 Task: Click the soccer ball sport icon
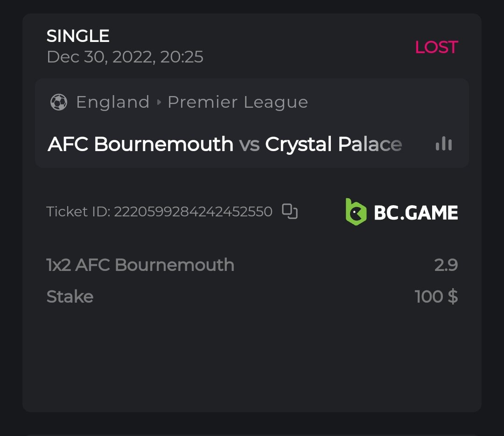[x=59, y=102]
